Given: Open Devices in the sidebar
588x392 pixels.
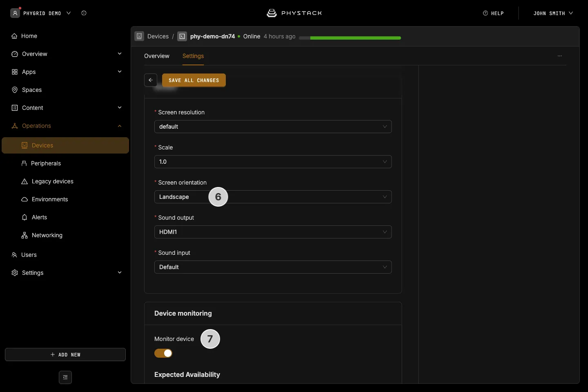Looking at the screenshot, I should 65,145.
